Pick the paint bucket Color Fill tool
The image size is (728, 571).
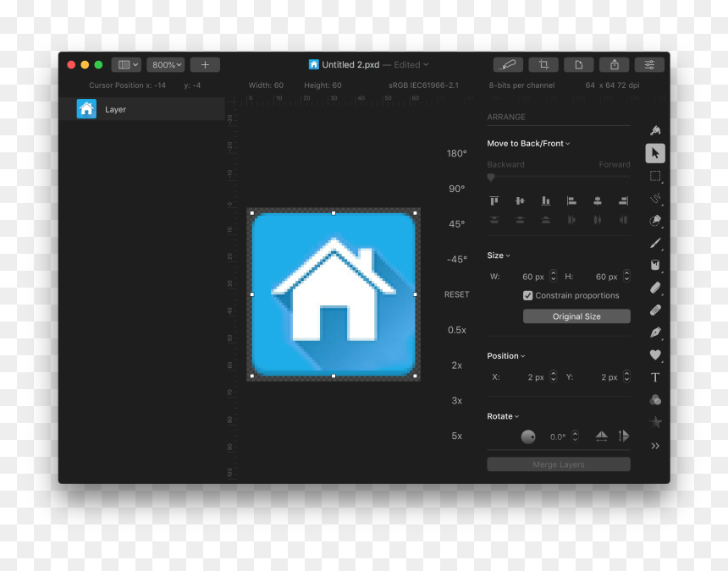pyautogui.click(x=655, y=265)
